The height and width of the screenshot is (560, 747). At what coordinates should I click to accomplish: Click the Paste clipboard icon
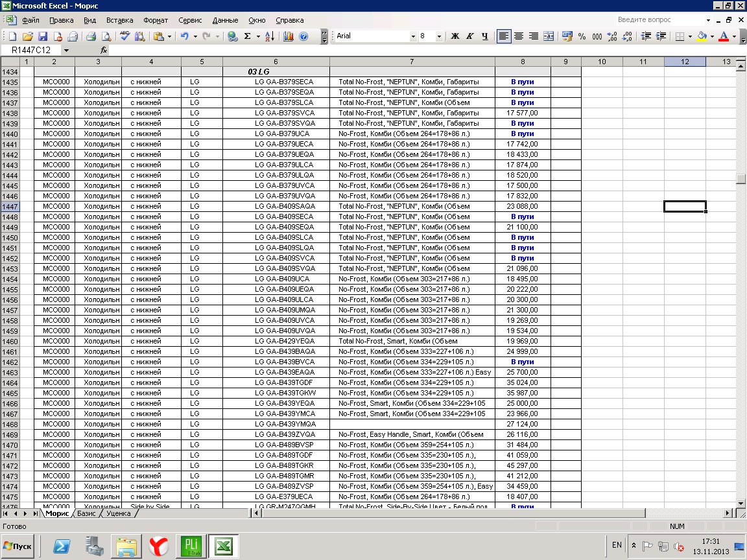[159, 36]
